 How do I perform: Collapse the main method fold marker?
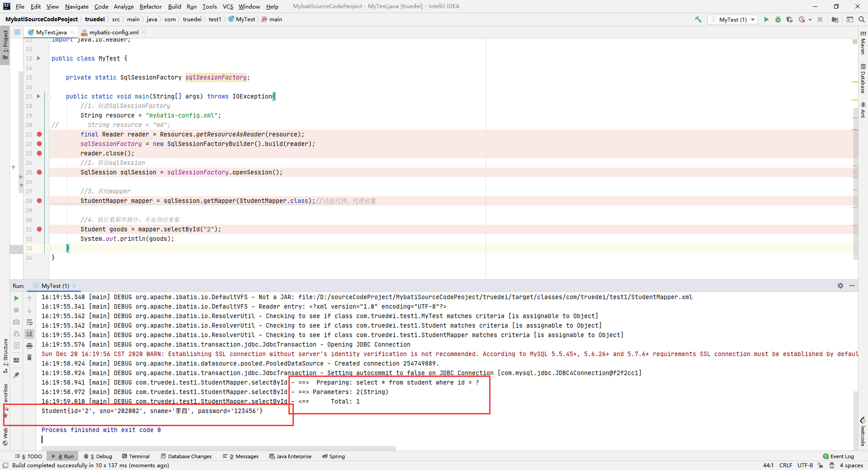(49, 96)
